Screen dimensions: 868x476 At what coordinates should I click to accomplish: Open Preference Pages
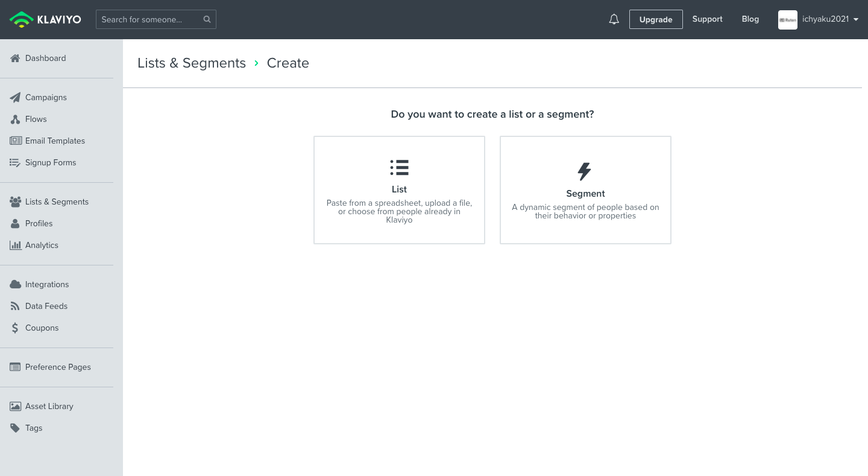click(58, 367)
